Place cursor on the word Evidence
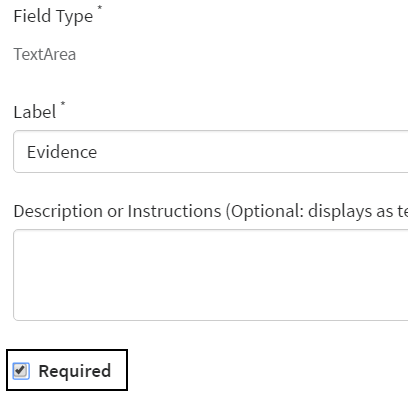Screen dimensions: 408x400 coord(62,152)
